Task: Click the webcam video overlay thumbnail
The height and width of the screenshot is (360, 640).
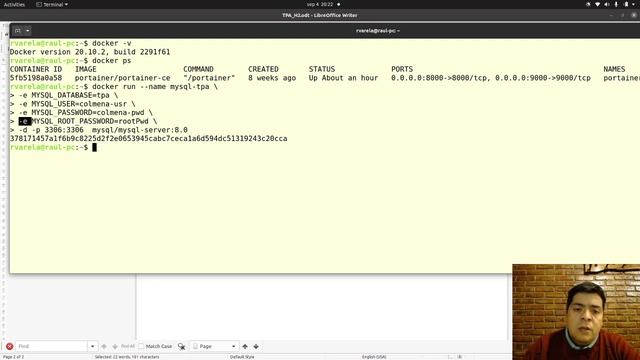Action: (x=576, y=312)
